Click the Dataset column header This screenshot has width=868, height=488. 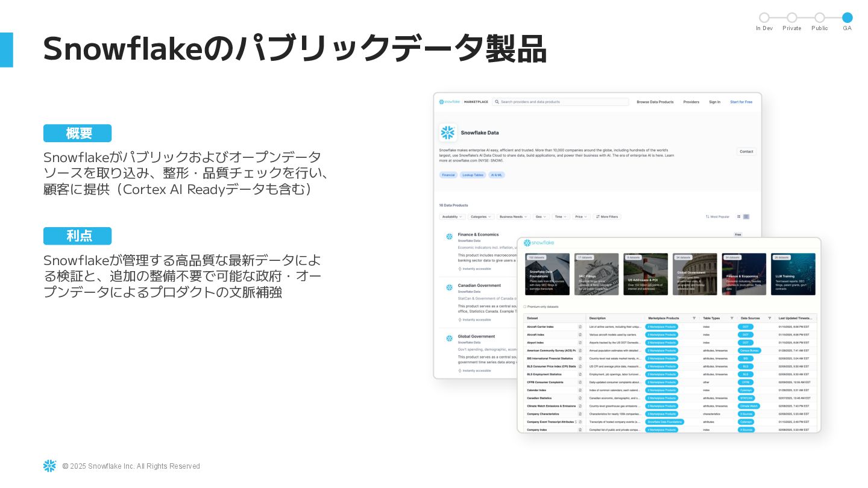point(555,318)
